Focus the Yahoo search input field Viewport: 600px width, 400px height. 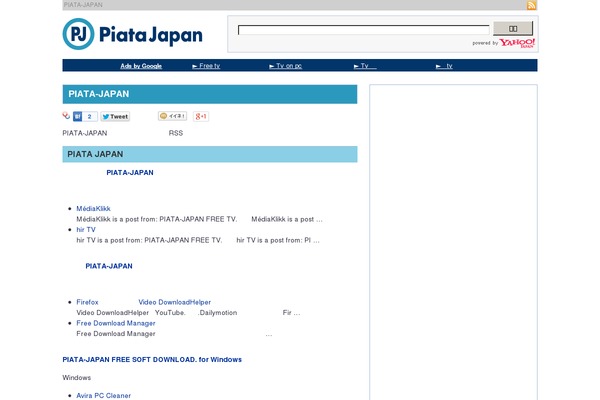364,30
